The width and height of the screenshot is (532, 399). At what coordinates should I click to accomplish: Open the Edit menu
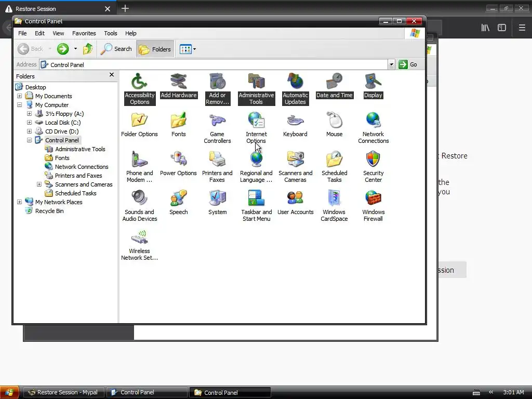[x=39, y=33]
